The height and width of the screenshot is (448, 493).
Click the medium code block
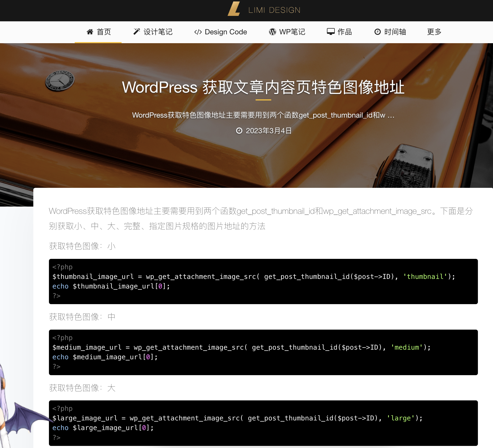[263, 352]
